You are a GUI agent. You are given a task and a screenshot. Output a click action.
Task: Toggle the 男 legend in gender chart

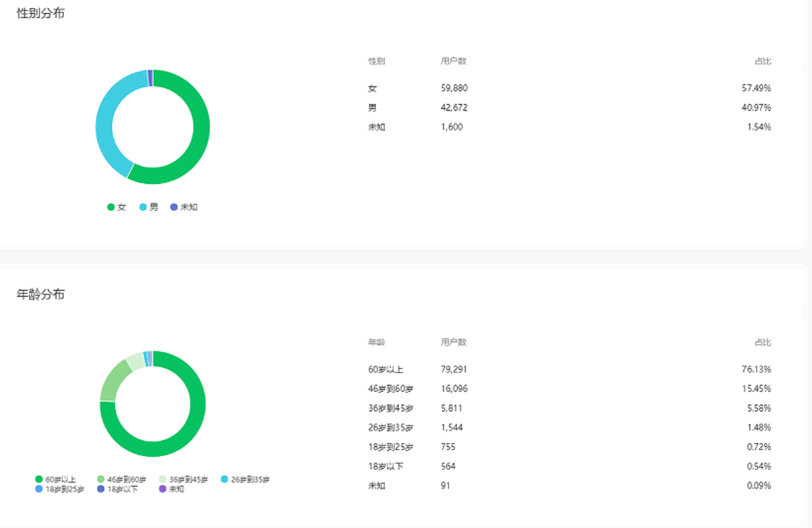[x=149, y=207]
